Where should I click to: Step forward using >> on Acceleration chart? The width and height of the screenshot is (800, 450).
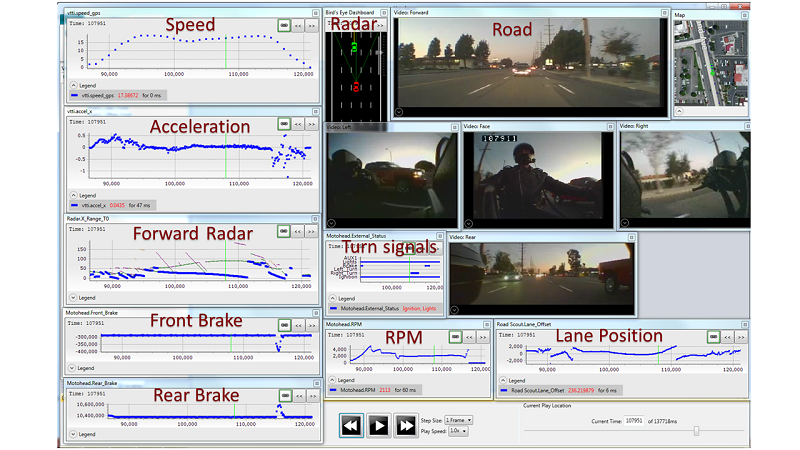coord(310,123)
